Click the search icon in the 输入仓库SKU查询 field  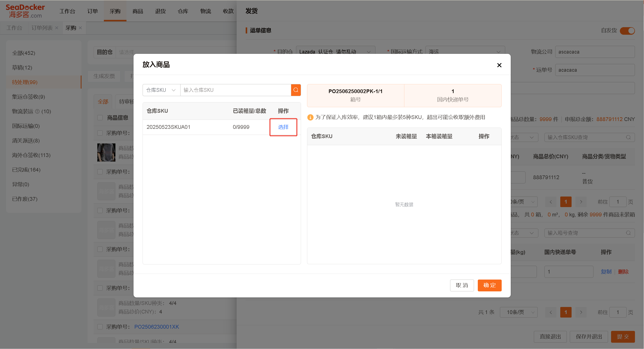click(x=628, y=137)
